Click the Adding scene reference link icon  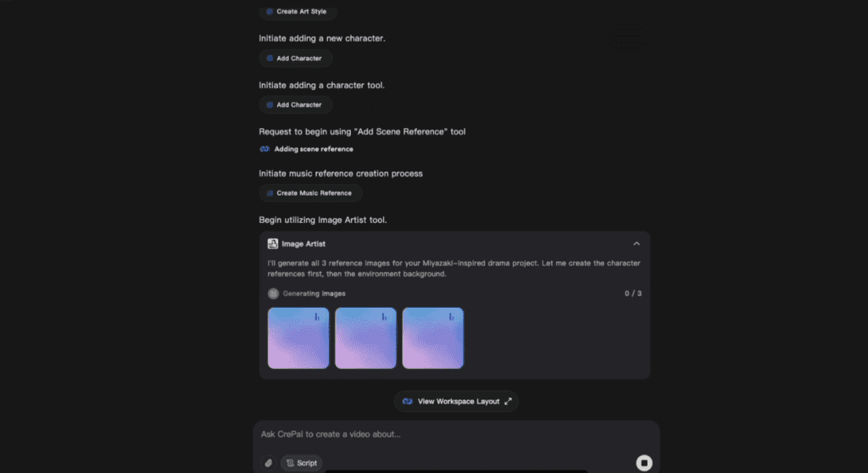264,149
